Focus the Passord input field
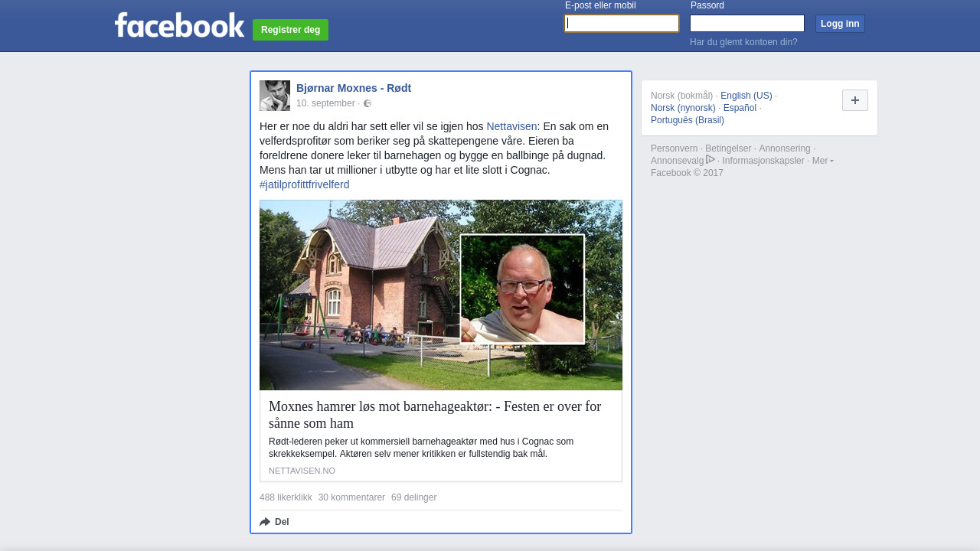This screenshot has height=551, width=980. [x=747, y=24]
